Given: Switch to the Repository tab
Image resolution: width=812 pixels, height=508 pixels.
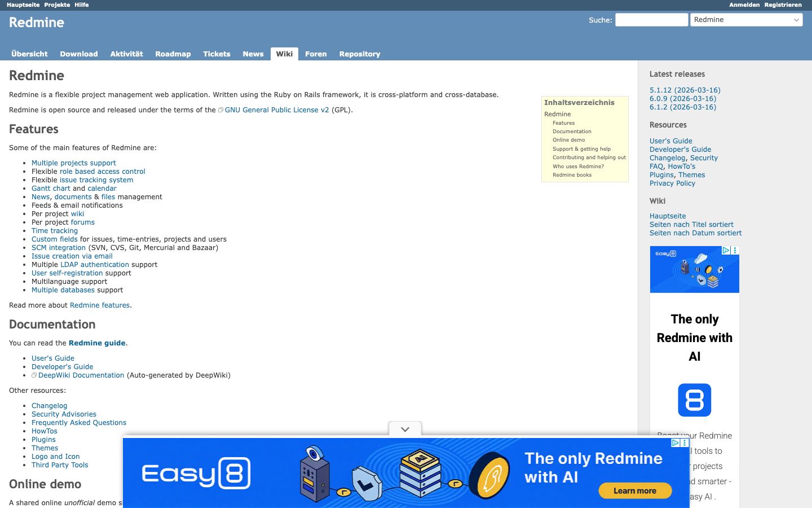Looking at the screenshot, I should point(360,54).
